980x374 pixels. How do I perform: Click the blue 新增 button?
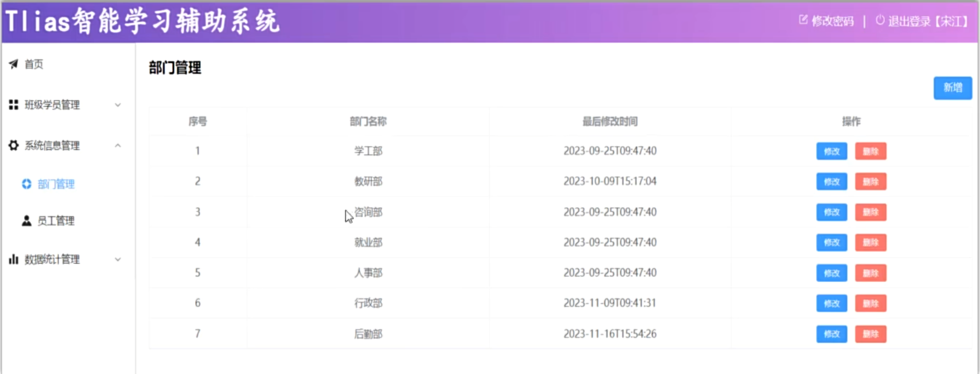click(952, 88)
